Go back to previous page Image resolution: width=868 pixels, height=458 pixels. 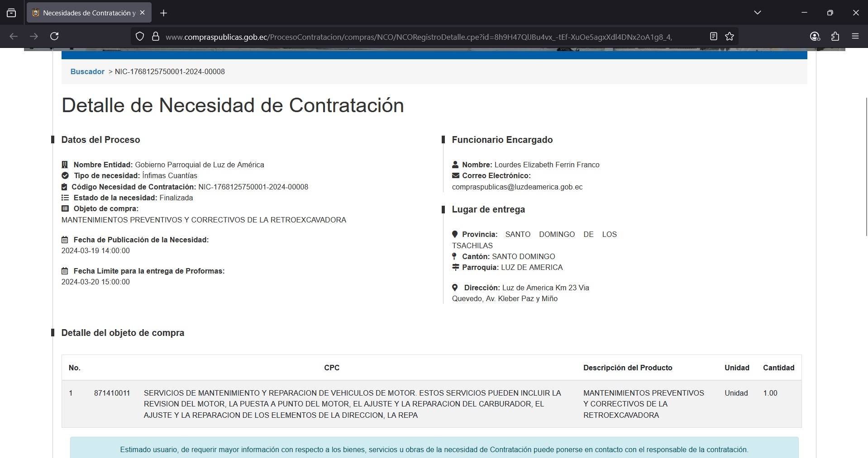coord(14,36)
